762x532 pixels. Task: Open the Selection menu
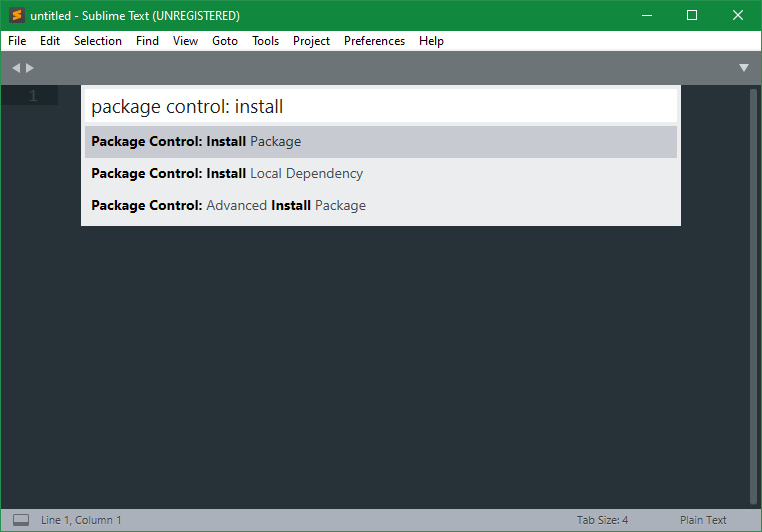(98, 41)
